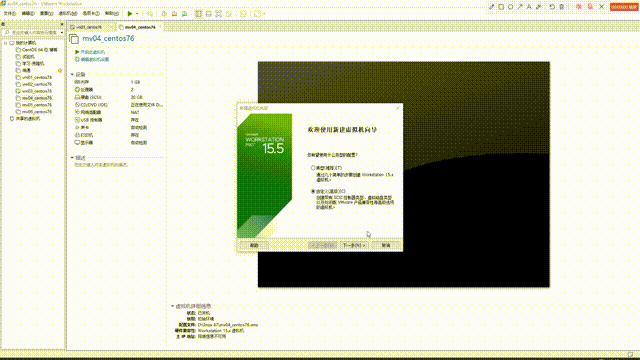
Task: Collapse the My Computer tree node
Action: click(x=5, y=43)
